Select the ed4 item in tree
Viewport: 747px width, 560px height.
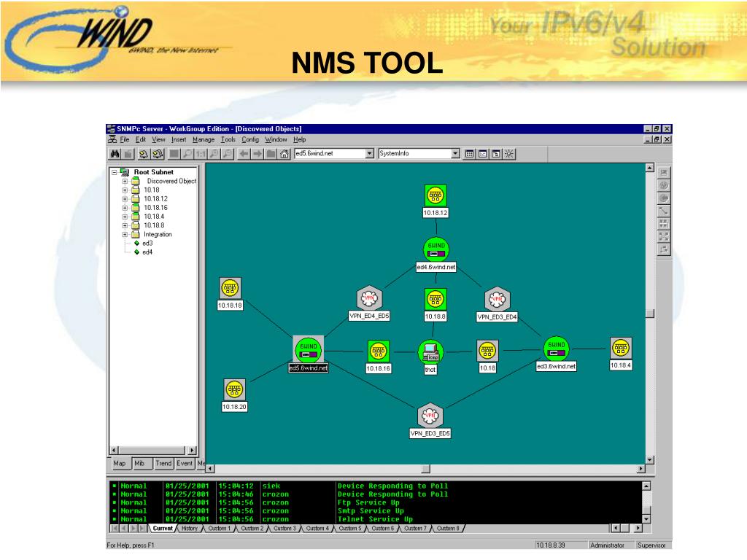(x=147, y=252)
